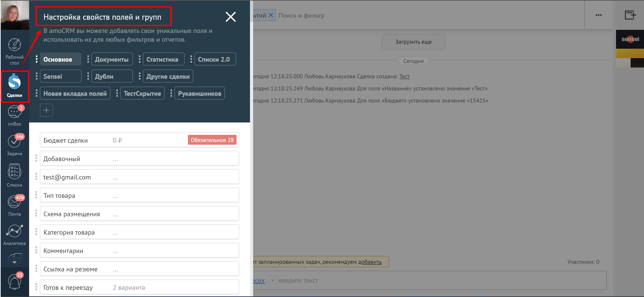
Task: Open the Тест deal link
Action: click(404, 76)
